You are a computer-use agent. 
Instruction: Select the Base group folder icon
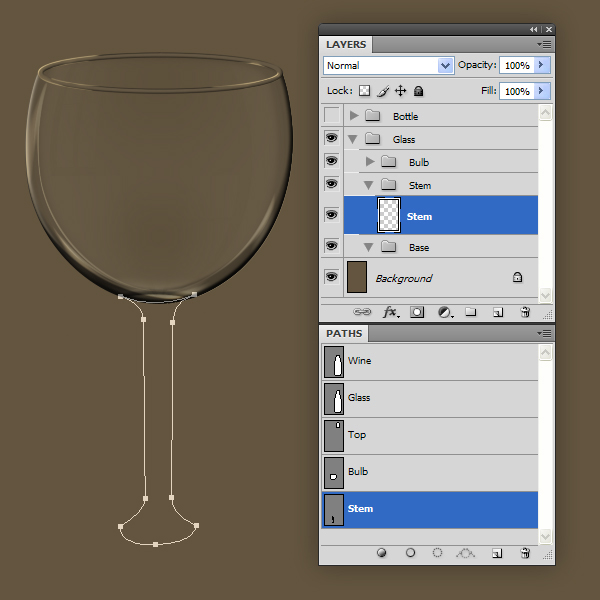[x=388, y=246]
